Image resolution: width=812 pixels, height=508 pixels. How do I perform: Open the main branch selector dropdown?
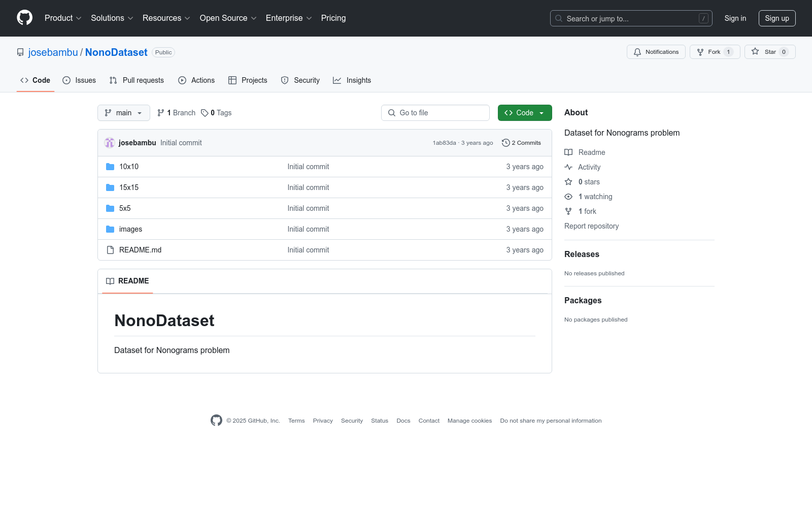(124, 113)
